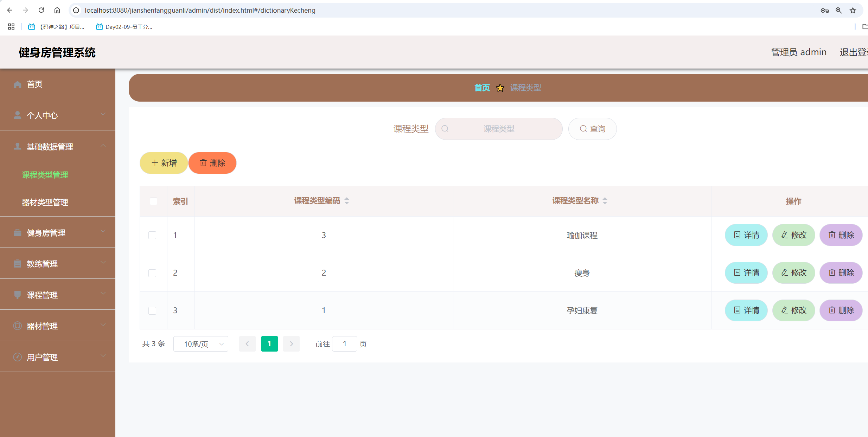Viewport: 868px width, 437px height.
Task: View 详情 for 瑜伽课程 row
Action: click(x=746, y=235)
